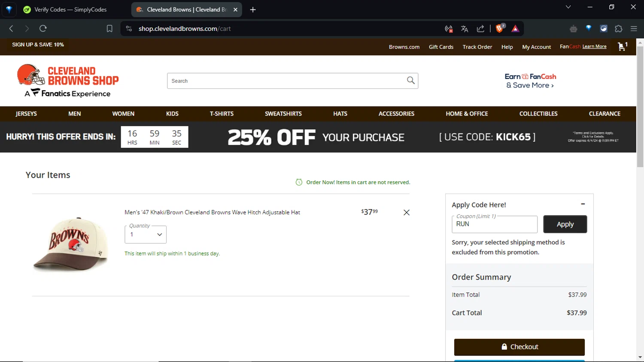Click the Browns hat thumbnail
This screenshot has width=644, height=362.
[71, 244]
